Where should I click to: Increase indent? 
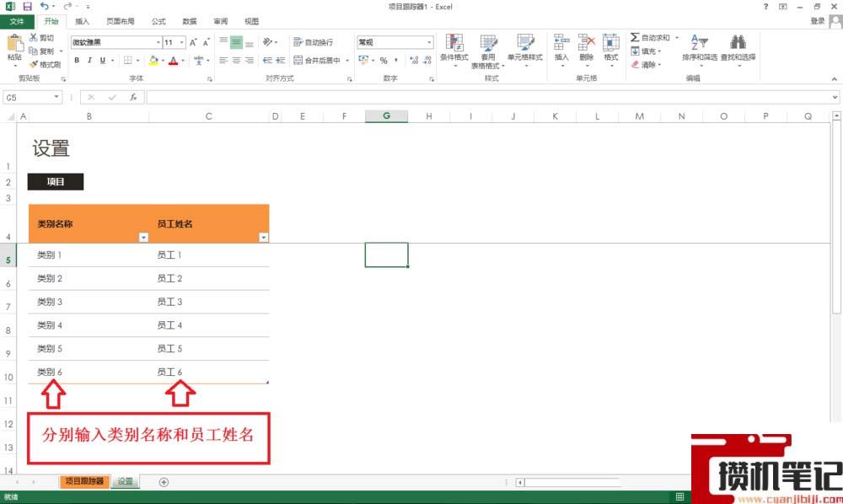[280, 60]
